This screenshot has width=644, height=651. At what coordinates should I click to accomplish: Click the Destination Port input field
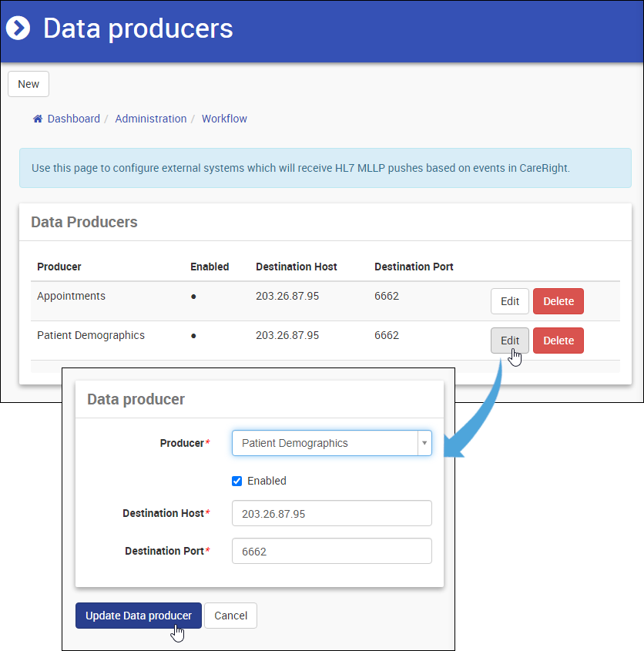[x=331, y=551]
